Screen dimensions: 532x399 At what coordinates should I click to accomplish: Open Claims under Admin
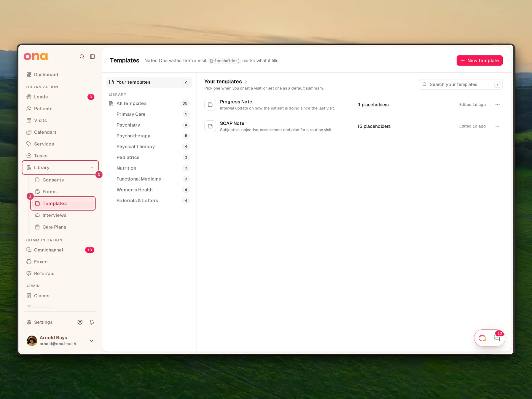[x=60, y=296]
